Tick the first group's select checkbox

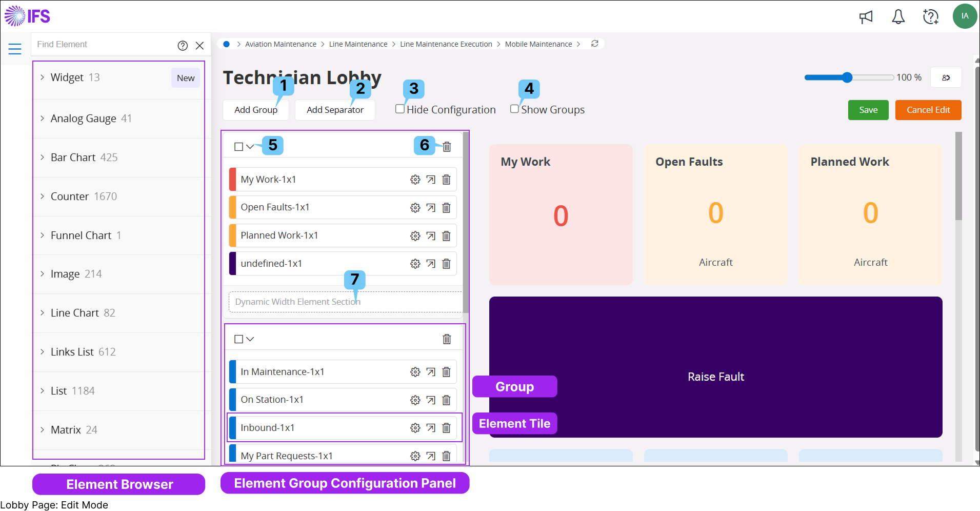[238, 147]
